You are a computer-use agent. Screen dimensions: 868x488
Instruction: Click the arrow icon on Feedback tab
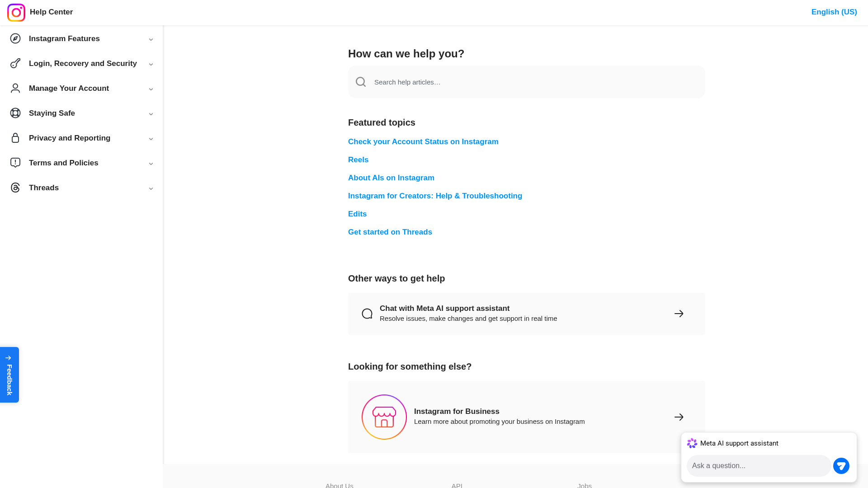click(8, 358)
